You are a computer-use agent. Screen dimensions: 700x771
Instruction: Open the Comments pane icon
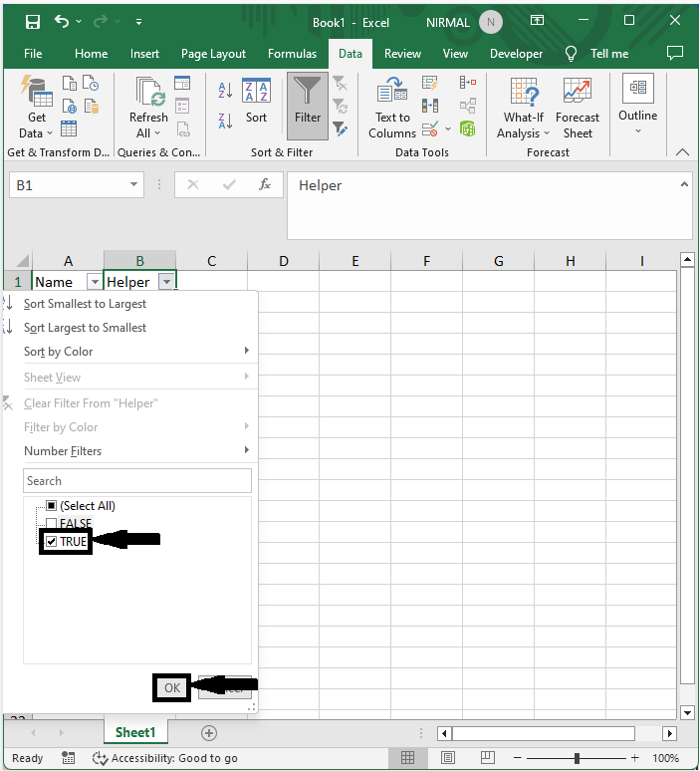(x=675, y=53)
